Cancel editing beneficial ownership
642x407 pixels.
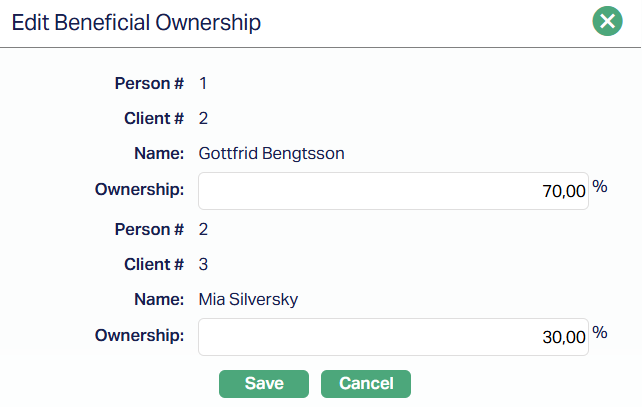[x=366, y=383]
